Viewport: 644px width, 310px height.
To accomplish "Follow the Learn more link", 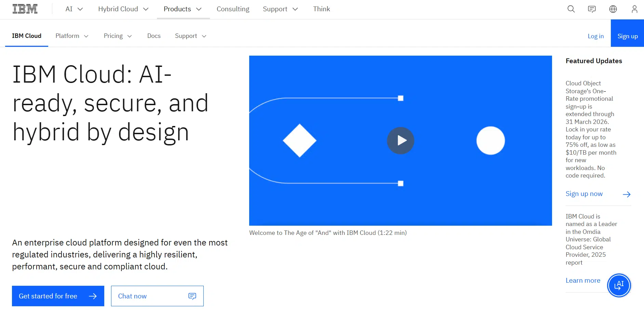I will pos(583,280).
